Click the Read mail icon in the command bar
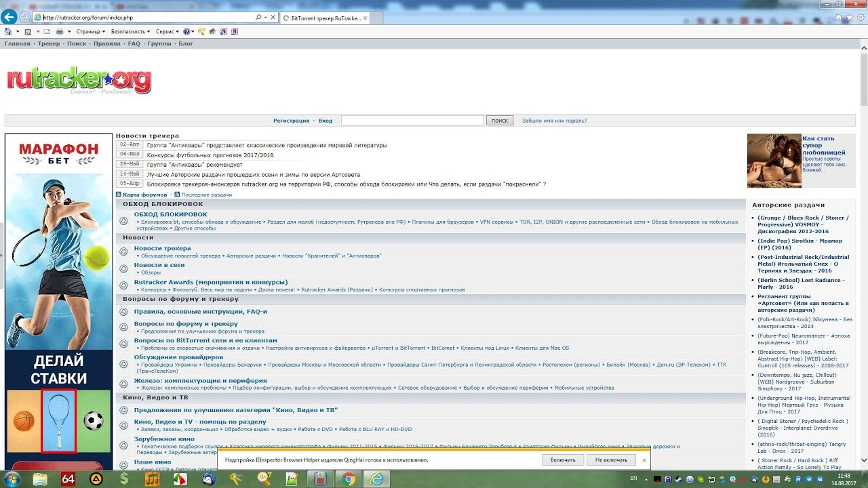The height and width of the screenshot is (488, 868). pos(46,31)
